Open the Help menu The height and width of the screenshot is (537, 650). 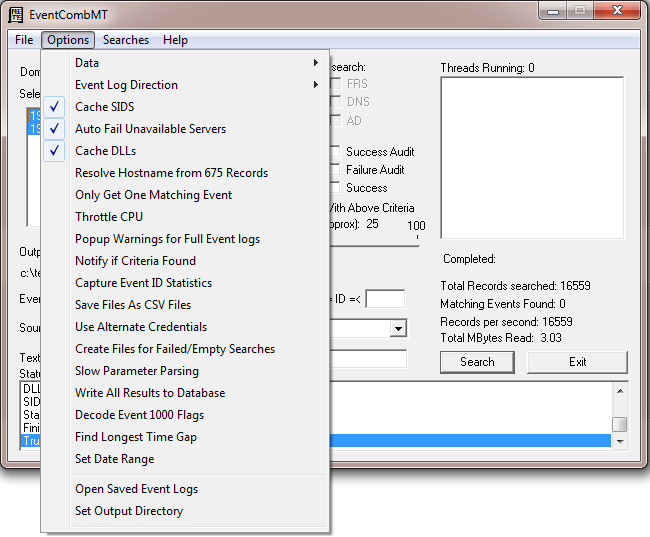click(175, 40)
